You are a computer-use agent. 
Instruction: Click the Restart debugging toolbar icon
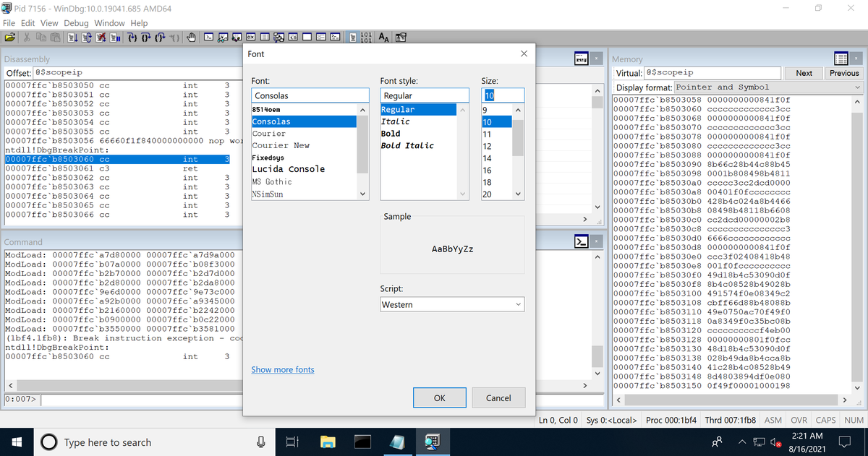(x=86, y=37)
